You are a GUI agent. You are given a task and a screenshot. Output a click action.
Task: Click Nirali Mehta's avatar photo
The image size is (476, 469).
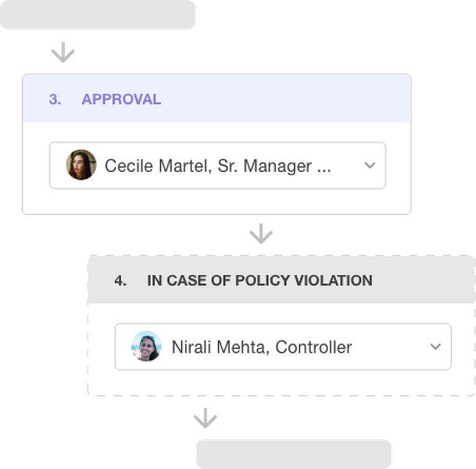(x=146, y=346)
